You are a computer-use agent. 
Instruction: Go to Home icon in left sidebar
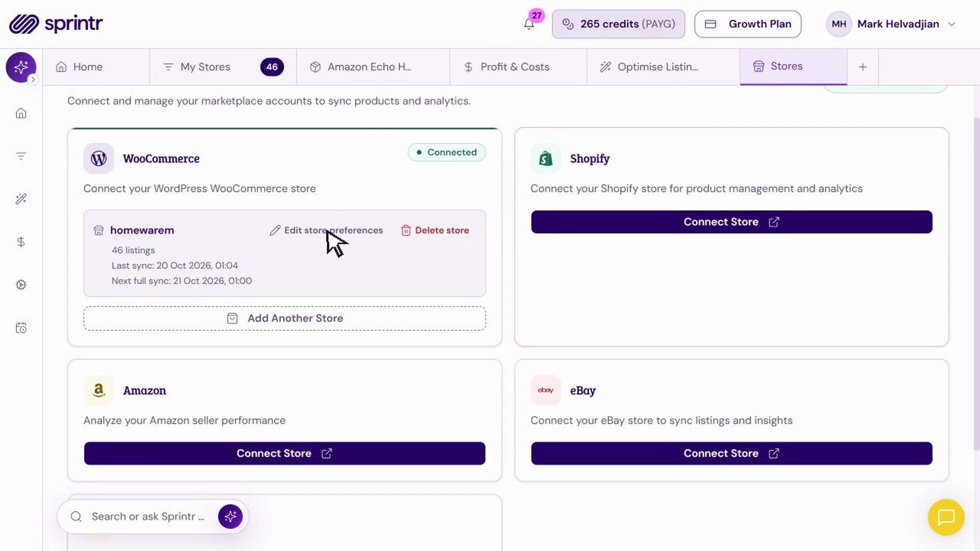21,113
